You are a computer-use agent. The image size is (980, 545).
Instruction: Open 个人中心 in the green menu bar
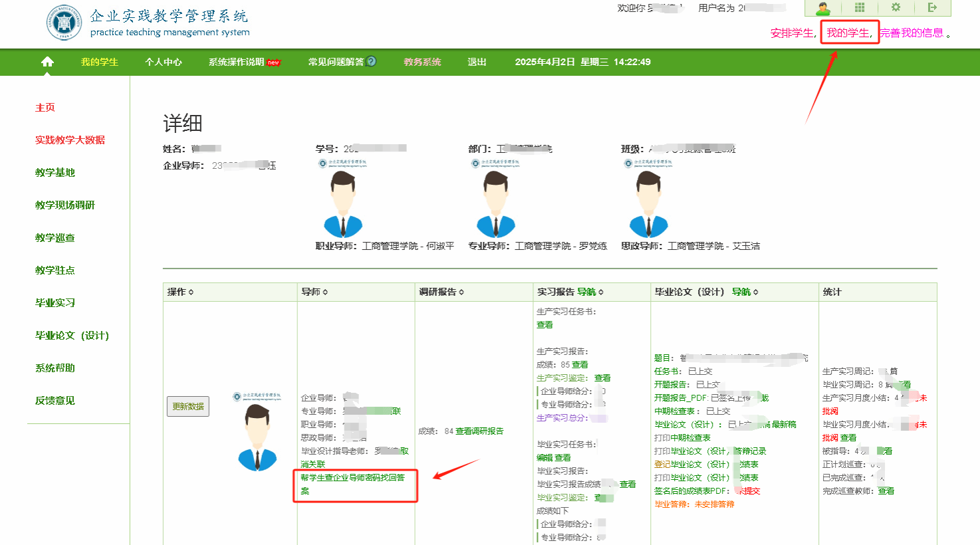point(164,62)
